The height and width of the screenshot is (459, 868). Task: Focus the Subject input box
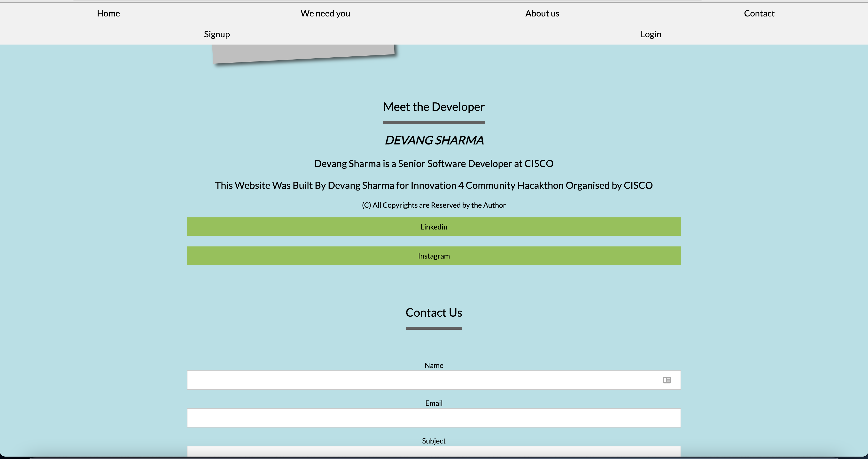tap(434, 451)
